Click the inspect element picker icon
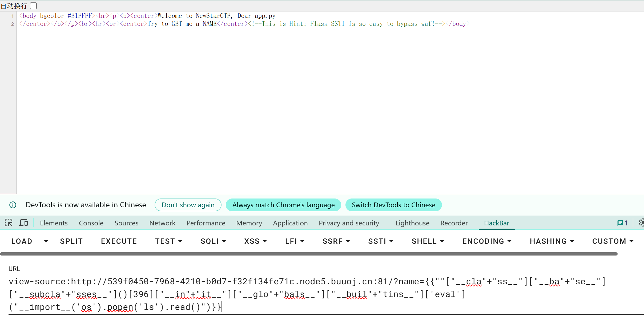Viewport: 644px width, 316px height. click(9, 223)
